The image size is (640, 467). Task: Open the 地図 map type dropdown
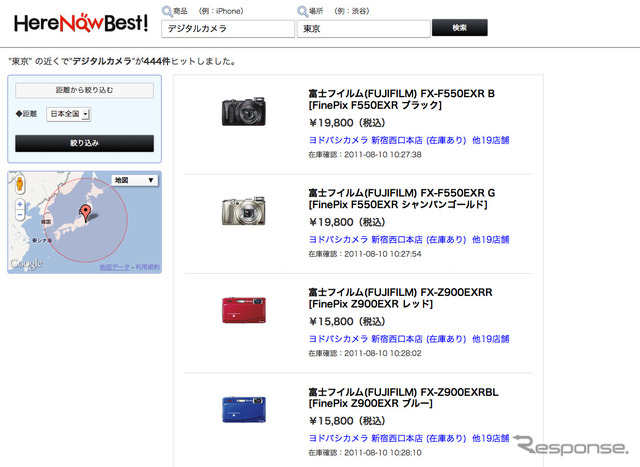(x=134, y=180)
